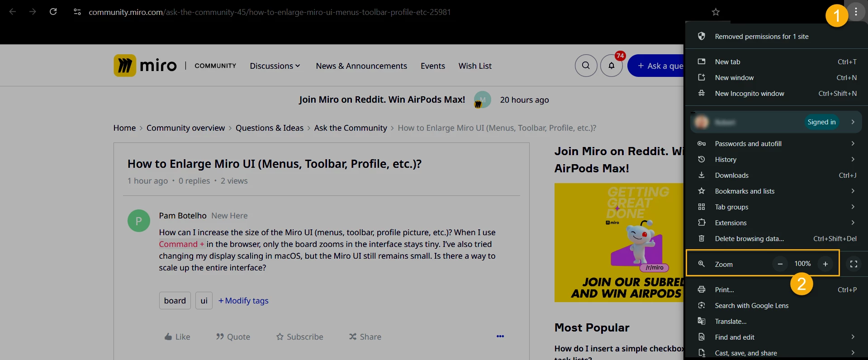Expand Cast, save, and share submenu arrow
This screenshot has width=868, height=360.
(853, 353)
